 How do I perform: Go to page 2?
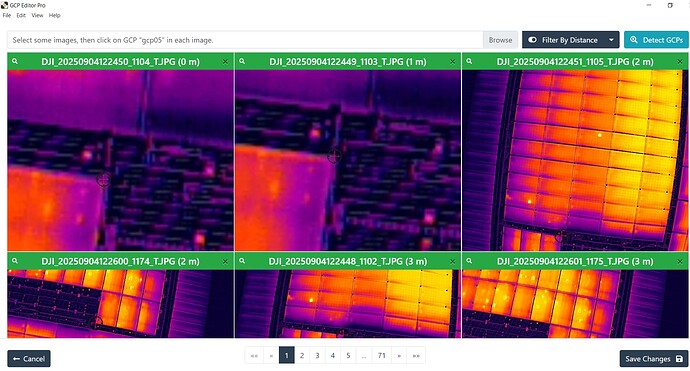pyautogui.click(x=302, y=355)
